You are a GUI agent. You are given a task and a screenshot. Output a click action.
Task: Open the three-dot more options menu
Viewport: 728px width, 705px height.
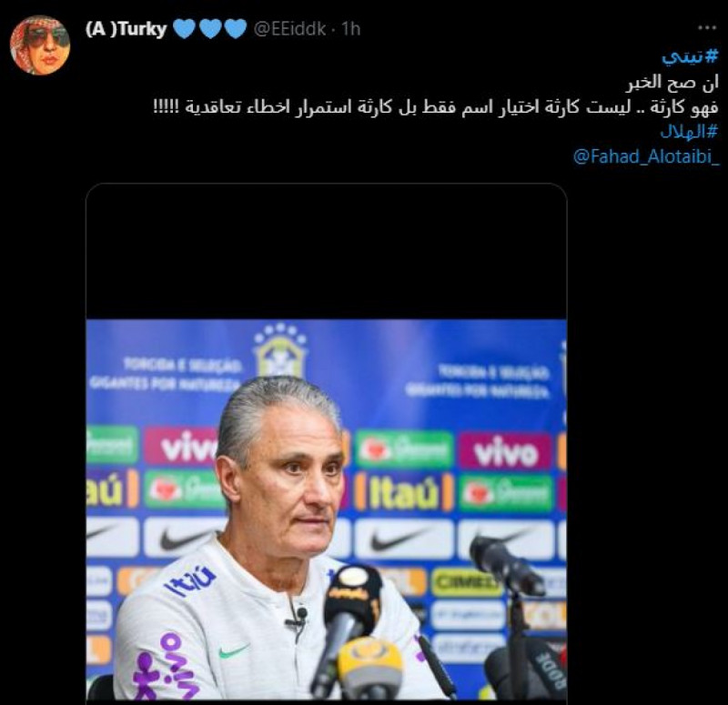[707, 28]
